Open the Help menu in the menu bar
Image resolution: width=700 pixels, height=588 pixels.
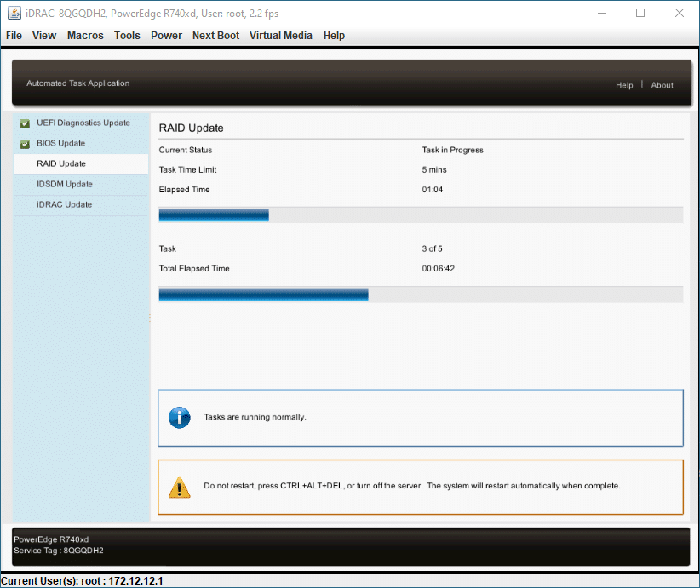(334, 36)
